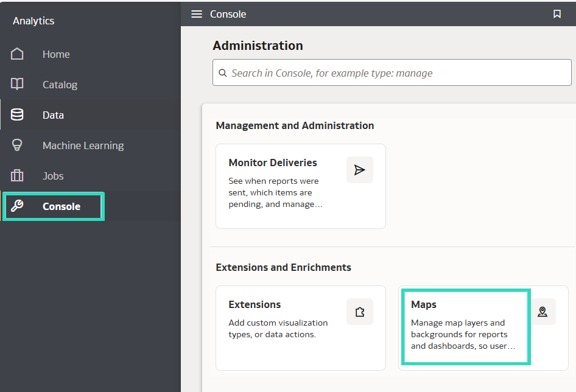Screen dimensions: 576x392
Task: Select Data in the navigation menu
Action: (53, 115)
